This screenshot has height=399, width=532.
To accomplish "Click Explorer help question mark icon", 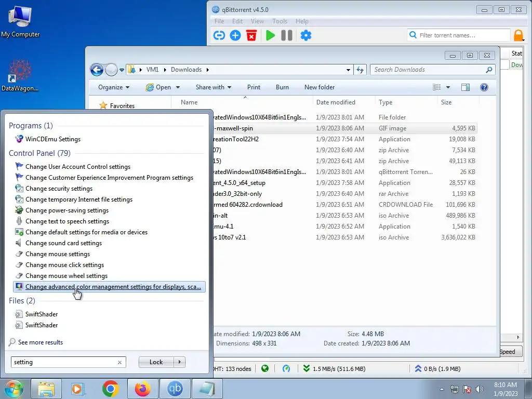I will pos(484,87).
